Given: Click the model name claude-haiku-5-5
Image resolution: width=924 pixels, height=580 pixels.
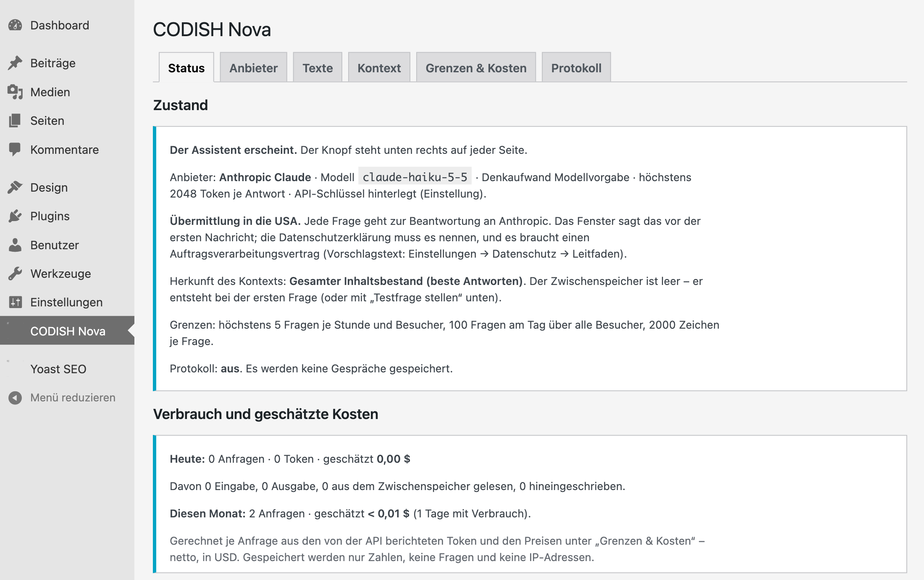Looking at the screenshot, I should [x=415, y=177].
